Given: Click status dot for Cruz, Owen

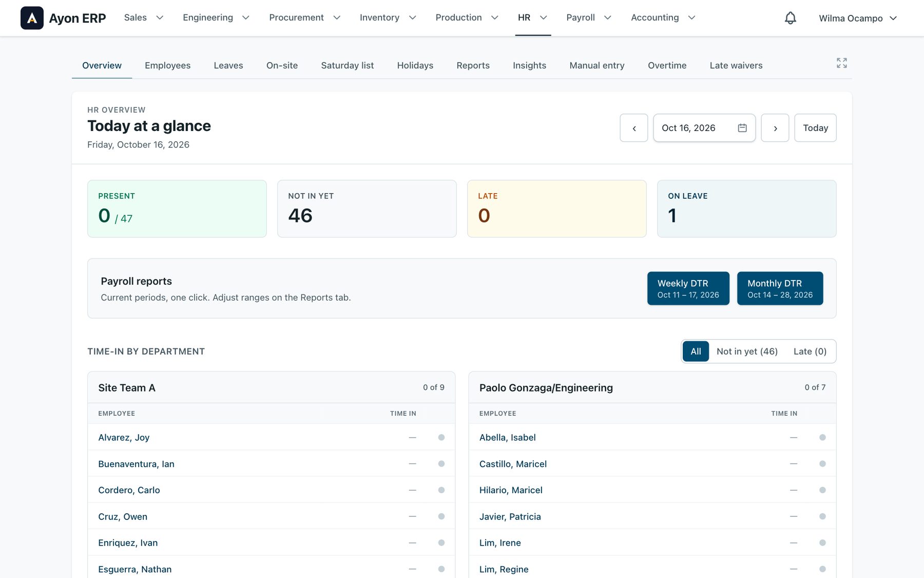Looking at the screenshot, I should pos(441,516).
